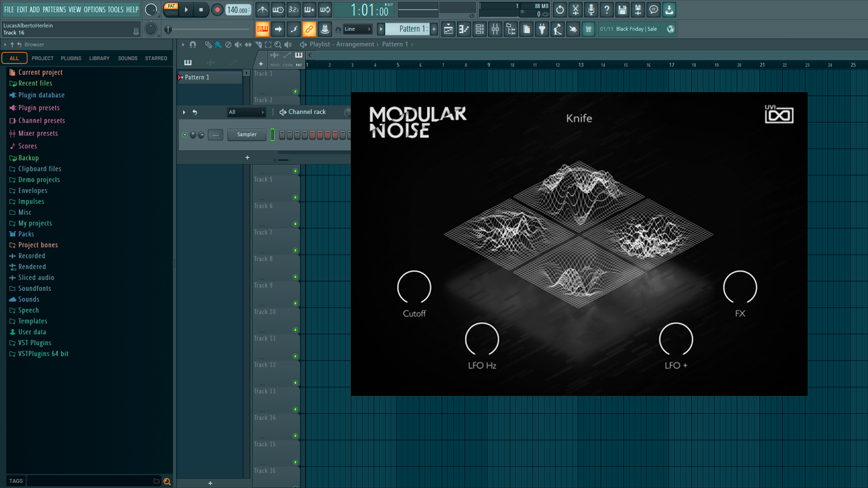Enable blend recording (overdub) icon
This screenshot has width=868, height=488.
point(309,10)
